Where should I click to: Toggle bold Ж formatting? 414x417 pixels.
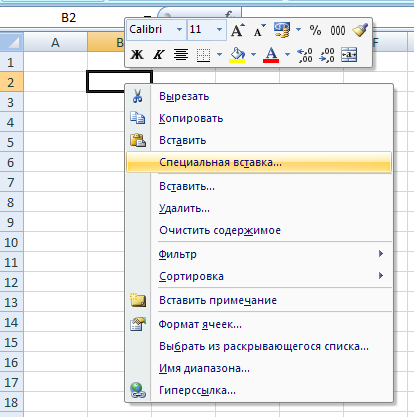tap(137, 54)
